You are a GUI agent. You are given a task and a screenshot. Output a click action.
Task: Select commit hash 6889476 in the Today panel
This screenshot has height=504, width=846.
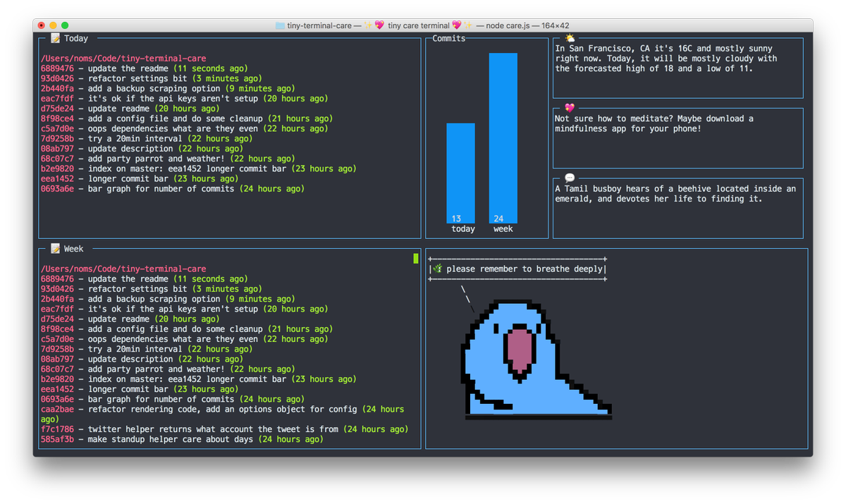pos(57,68)
